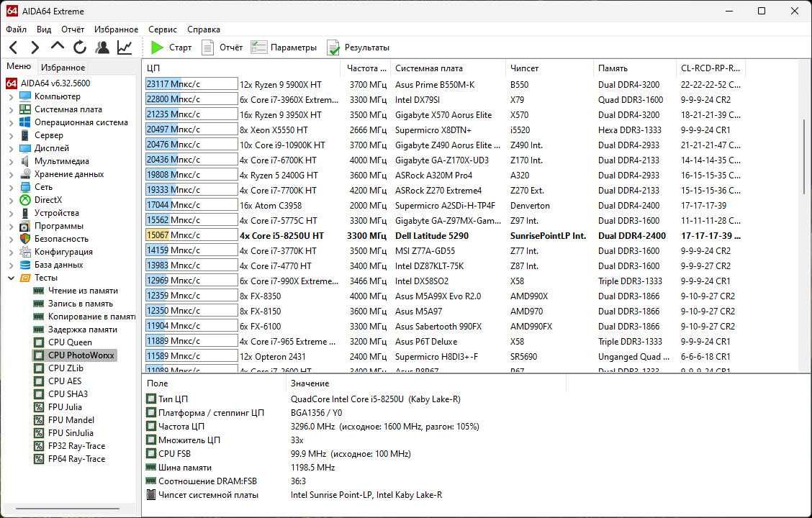Expand the Системная плата tree node
This screenshot has height=518, width=812.
11,109
